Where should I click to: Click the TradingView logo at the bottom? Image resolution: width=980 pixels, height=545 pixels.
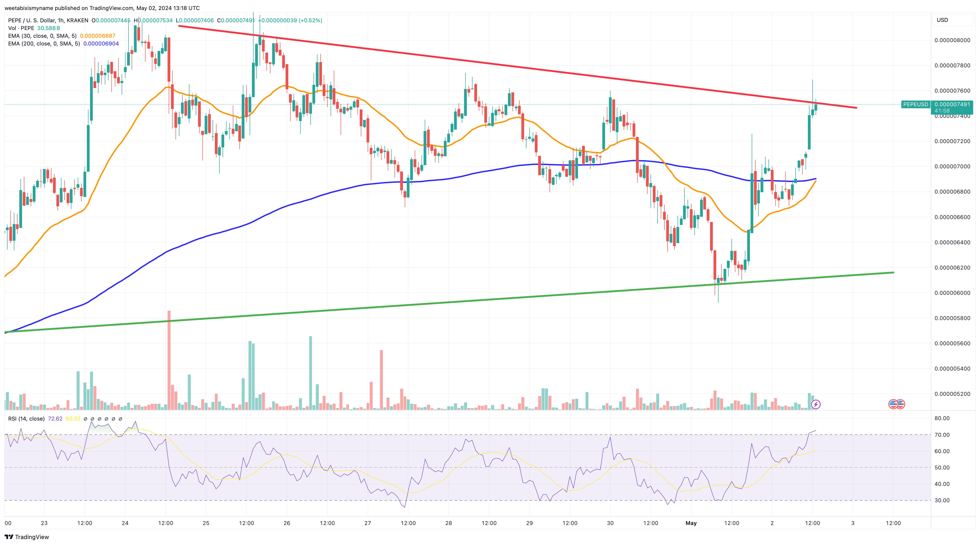pyautogui.click(x=27, y=537)
